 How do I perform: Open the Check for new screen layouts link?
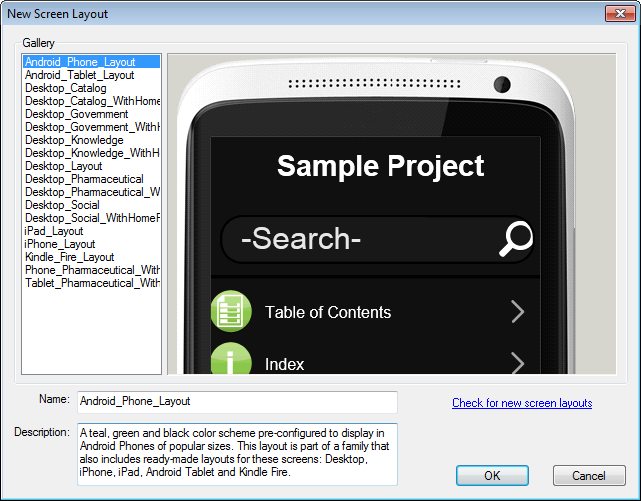(522, 403)
